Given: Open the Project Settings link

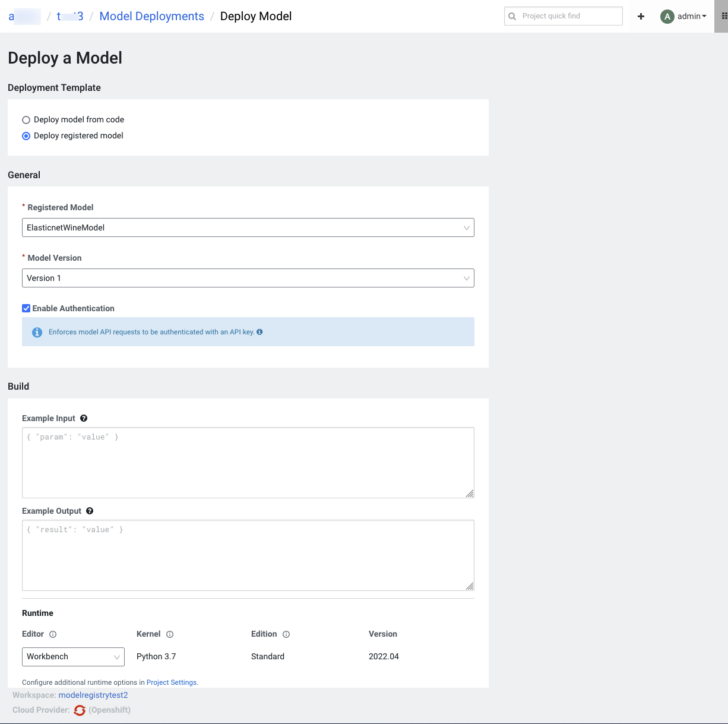Looking at the screenshot, I should 171,682.
